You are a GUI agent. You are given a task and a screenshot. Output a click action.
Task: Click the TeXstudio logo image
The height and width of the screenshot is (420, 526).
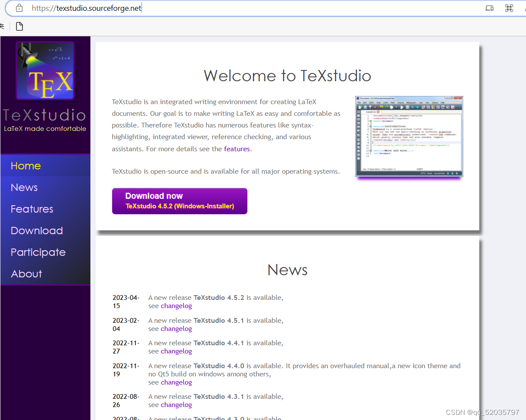point(45,71)
